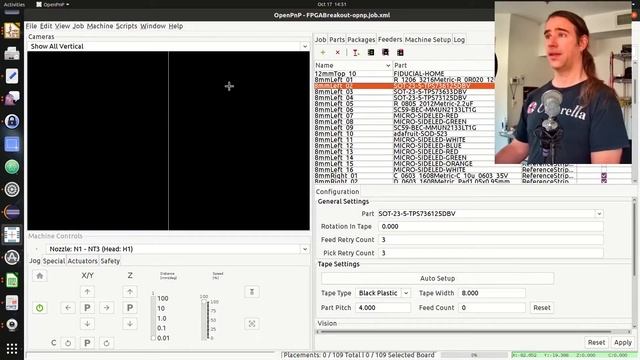Add a new feeder with green plus icon
The width and height of the screenshot is (640, 360).
tap(323, 52)
